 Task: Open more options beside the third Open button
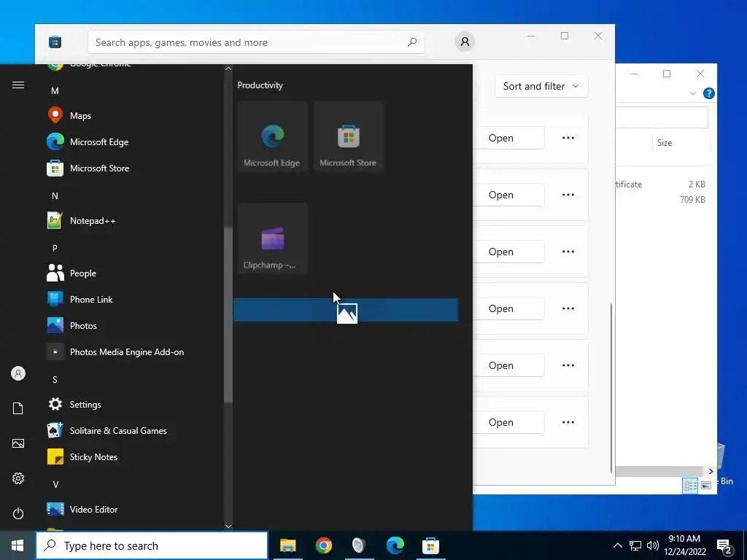point(568,252)
